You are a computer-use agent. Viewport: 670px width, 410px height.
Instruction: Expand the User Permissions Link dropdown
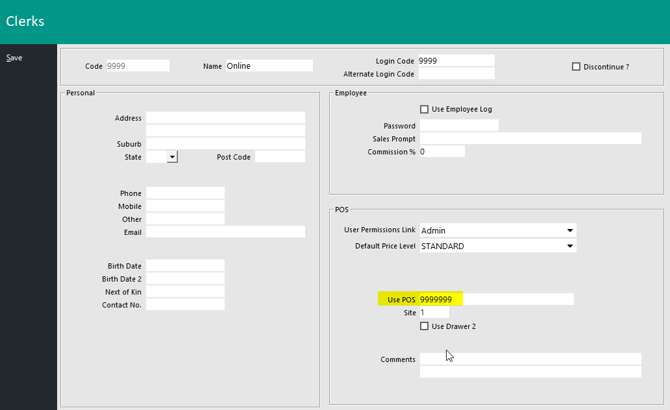point(570,231)
